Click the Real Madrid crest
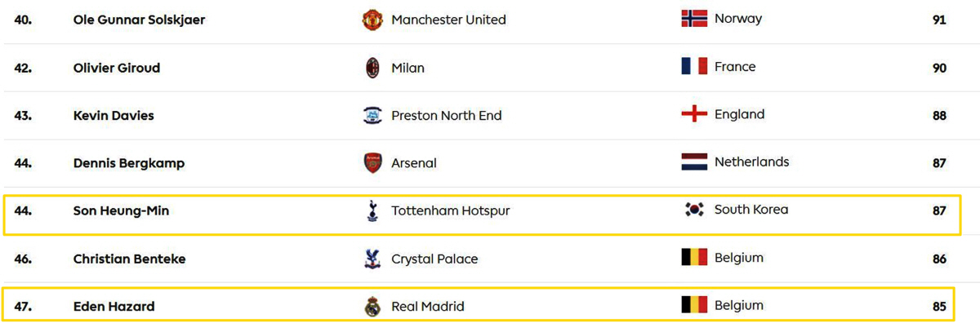This screenshot has width=980, height=323. click(x=372, y=307)
